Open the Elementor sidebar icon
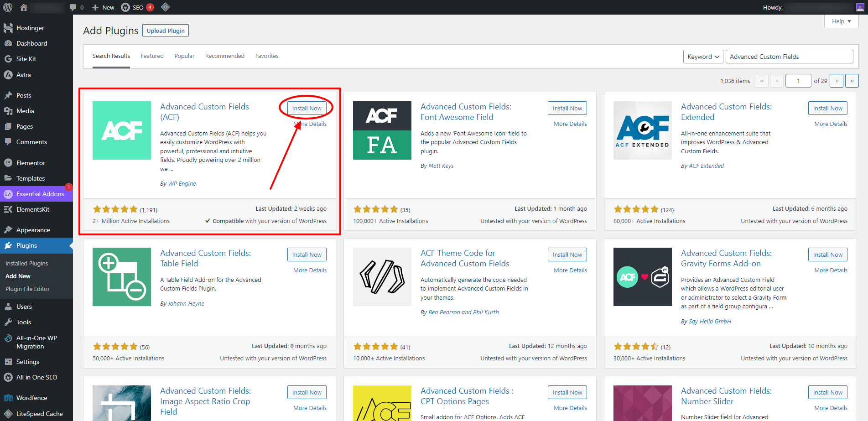868x421 pixels. click(x=8, y=163)
